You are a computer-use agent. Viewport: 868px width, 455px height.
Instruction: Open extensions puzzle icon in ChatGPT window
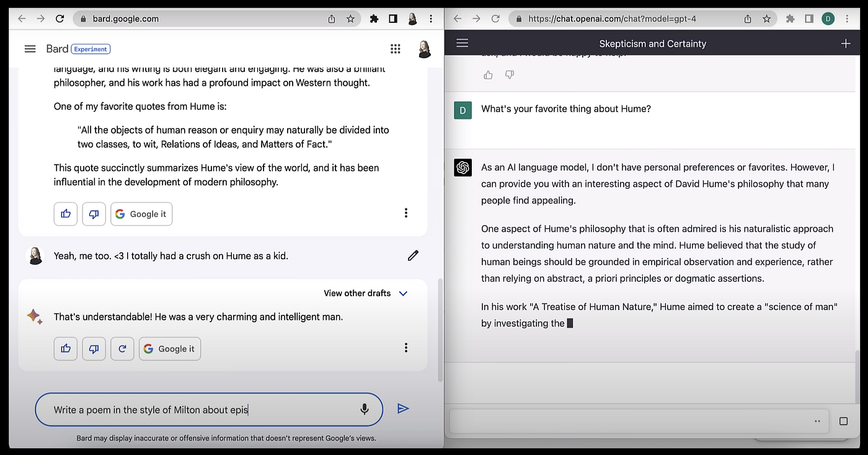[x=790, y=19]
